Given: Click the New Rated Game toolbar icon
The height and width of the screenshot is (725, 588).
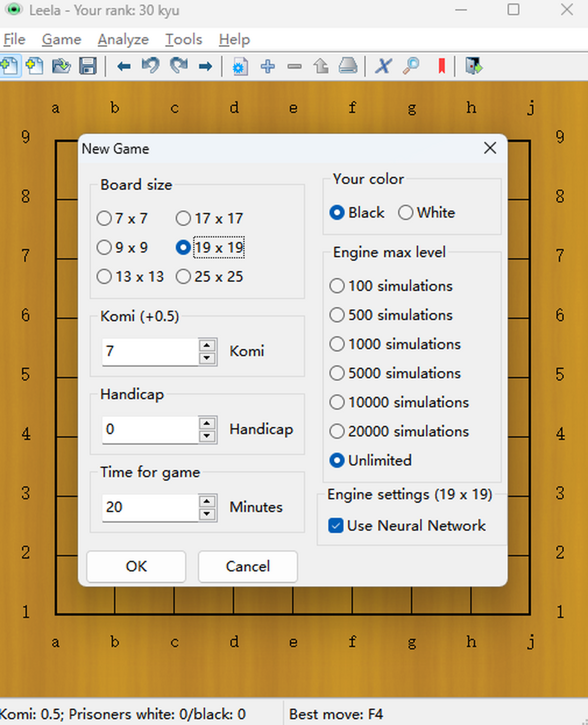Looking at the screenshot, I should 35,66.
